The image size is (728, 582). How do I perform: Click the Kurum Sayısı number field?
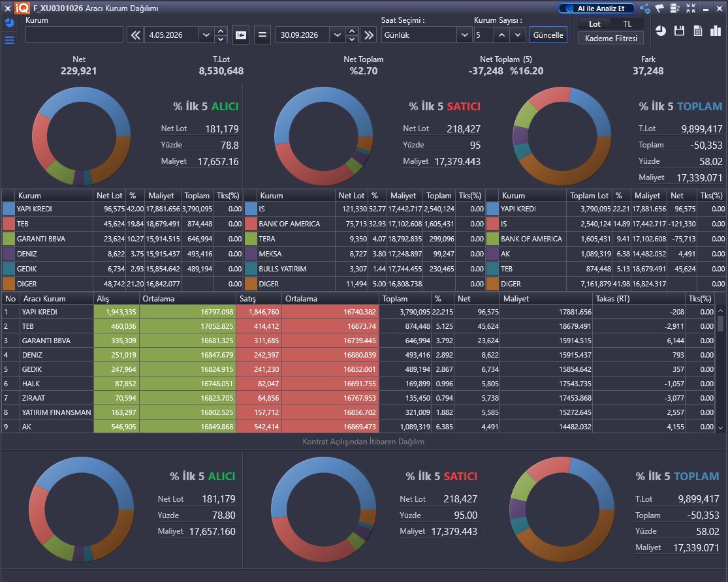click(x=483, y=35)
